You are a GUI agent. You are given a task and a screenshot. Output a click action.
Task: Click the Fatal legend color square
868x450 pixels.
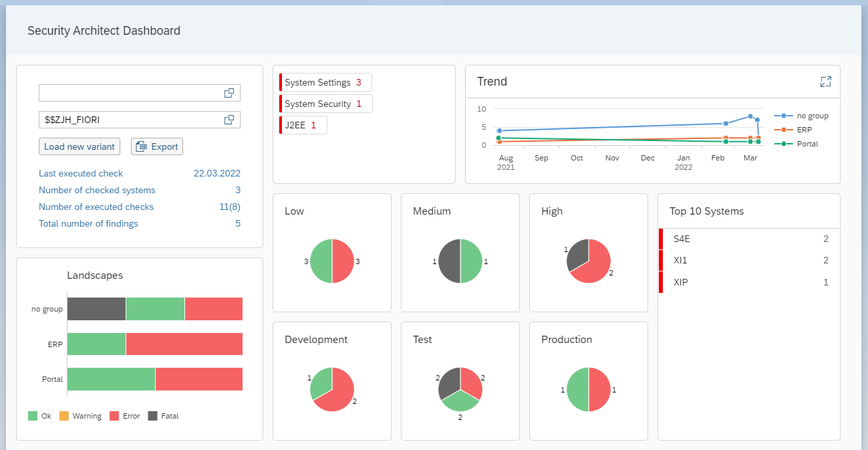152,416
